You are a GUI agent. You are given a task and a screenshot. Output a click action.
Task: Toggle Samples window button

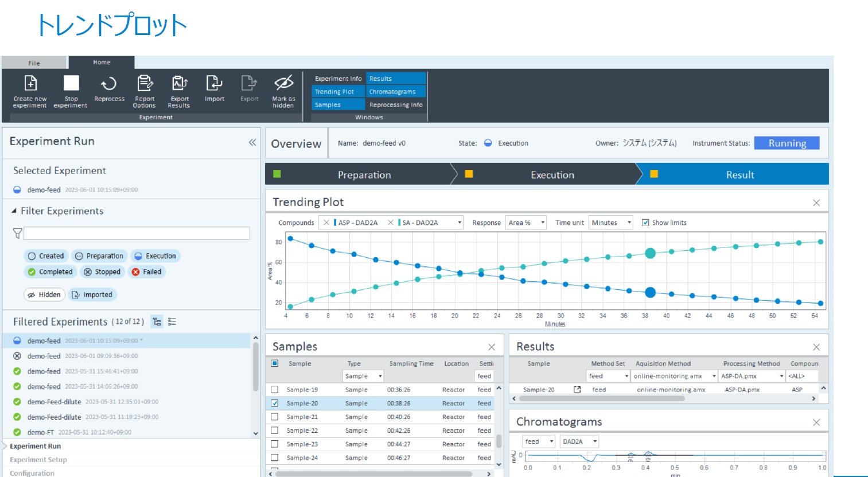(x=338, y=105)
